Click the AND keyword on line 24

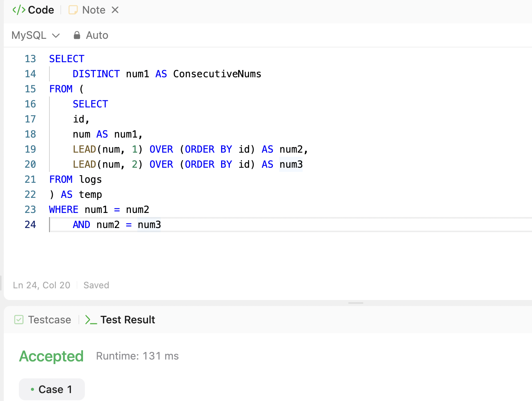click(x=81, y=225)
